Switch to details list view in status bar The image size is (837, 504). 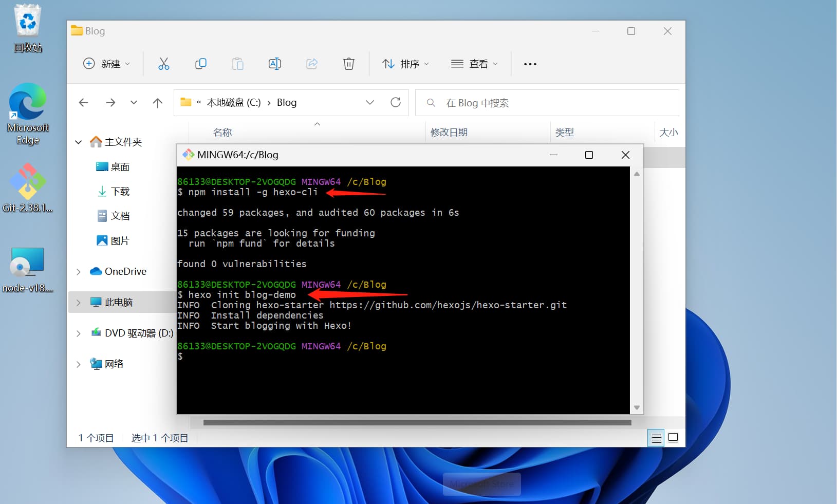tap(656, 438)
